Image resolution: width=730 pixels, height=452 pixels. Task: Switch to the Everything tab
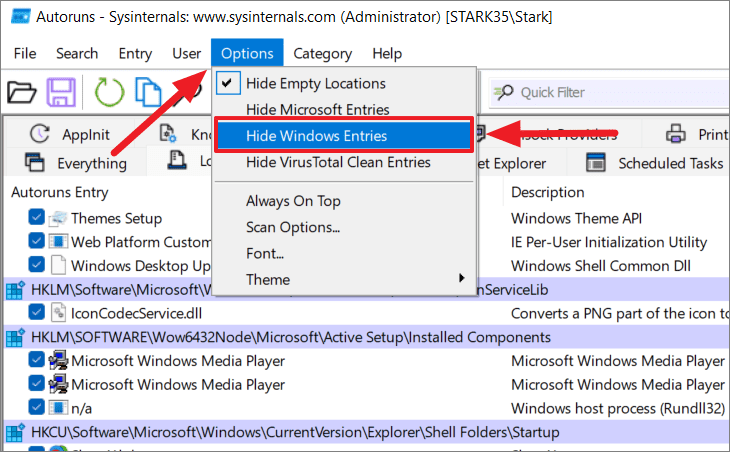pyautogui.click(x=75, y=163)
